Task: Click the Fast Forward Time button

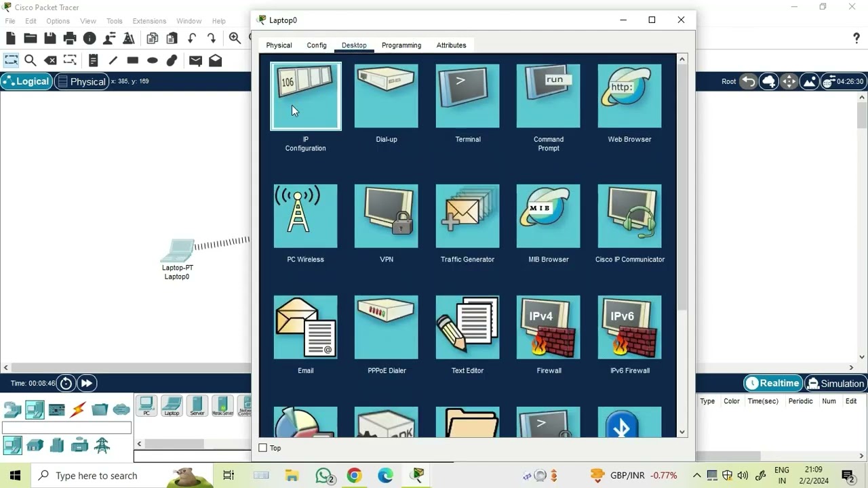Action: (x=86, y=383)
